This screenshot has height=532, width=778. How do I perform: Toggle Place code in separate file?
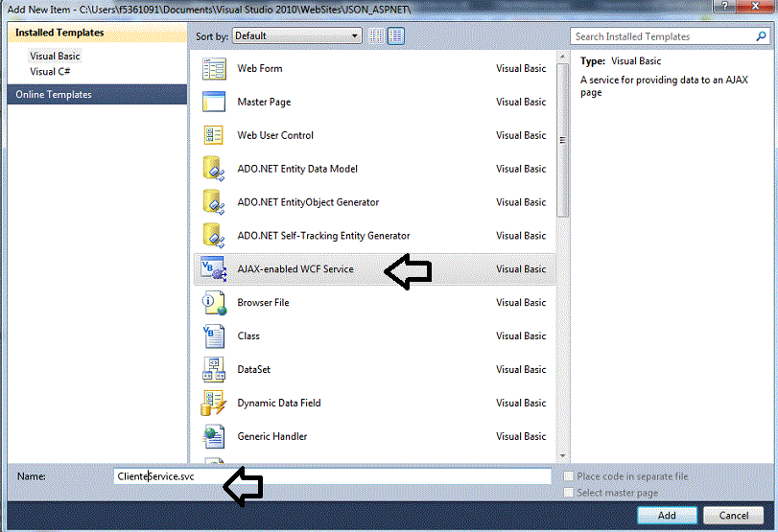[569, 476]
